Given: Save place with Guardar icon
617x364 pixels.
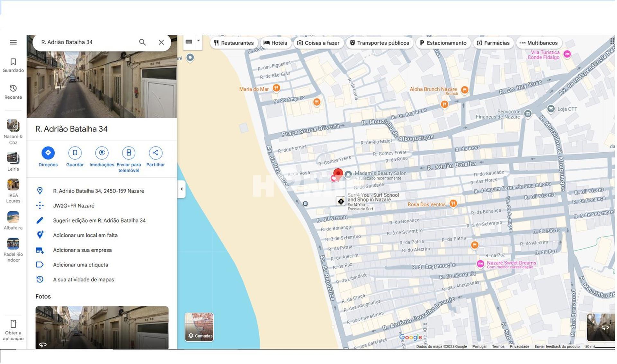Looking at the screenshot, I should [x=75, y=153].
